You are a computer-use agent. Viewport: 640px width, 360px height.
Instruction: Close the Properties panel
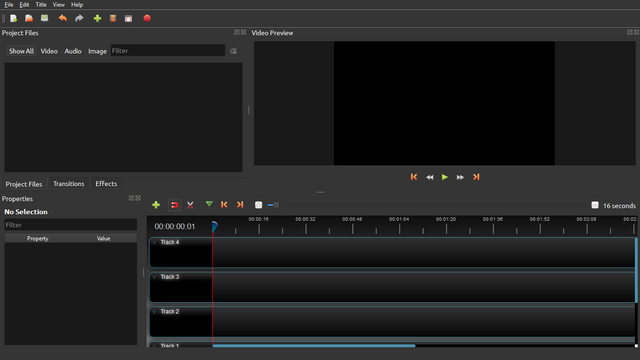[138, 198]
